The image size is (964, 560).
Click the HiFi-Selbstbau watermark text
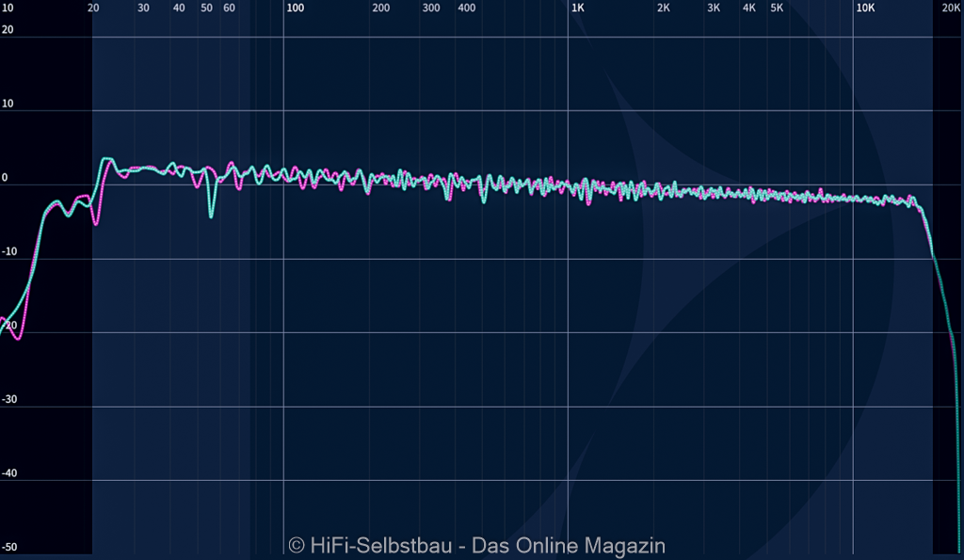(x=476, y=546)
